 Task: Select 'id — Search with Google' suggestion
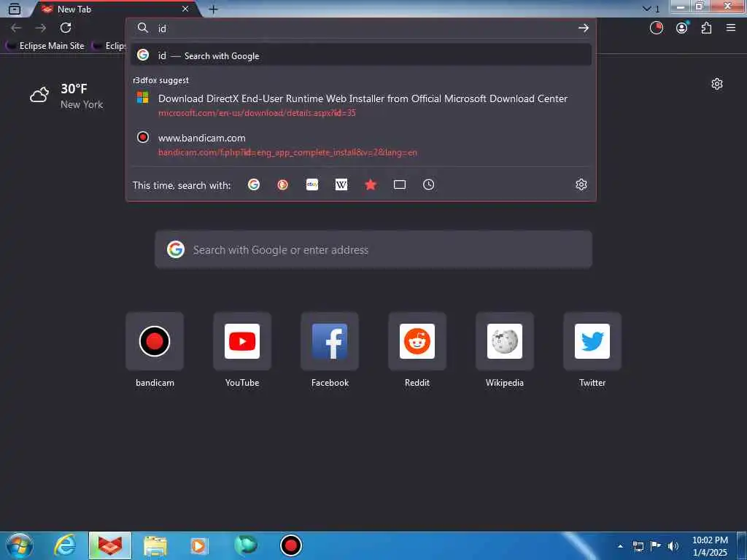click(x=361, y=55)
